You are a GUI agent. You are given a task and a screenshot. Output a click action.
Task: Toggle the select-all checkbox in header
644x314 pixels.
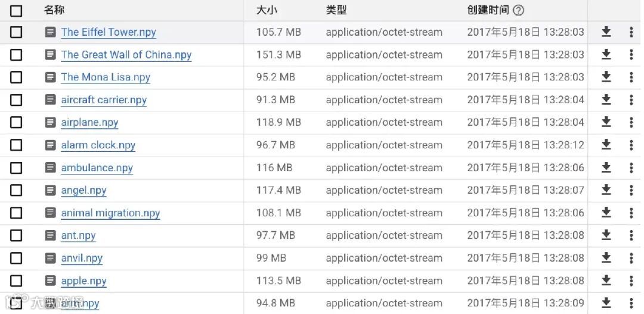(x=16, y=11)
